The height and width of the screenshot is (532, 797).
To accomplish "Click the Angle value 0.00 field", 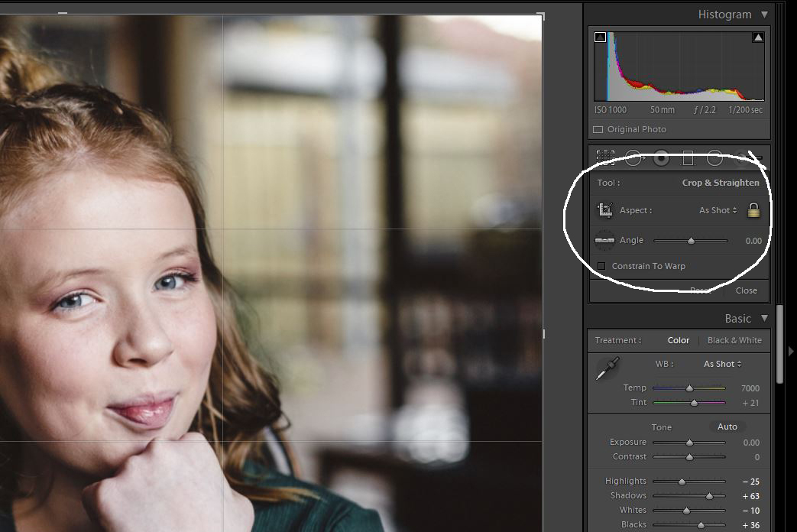I will (753, 241).
